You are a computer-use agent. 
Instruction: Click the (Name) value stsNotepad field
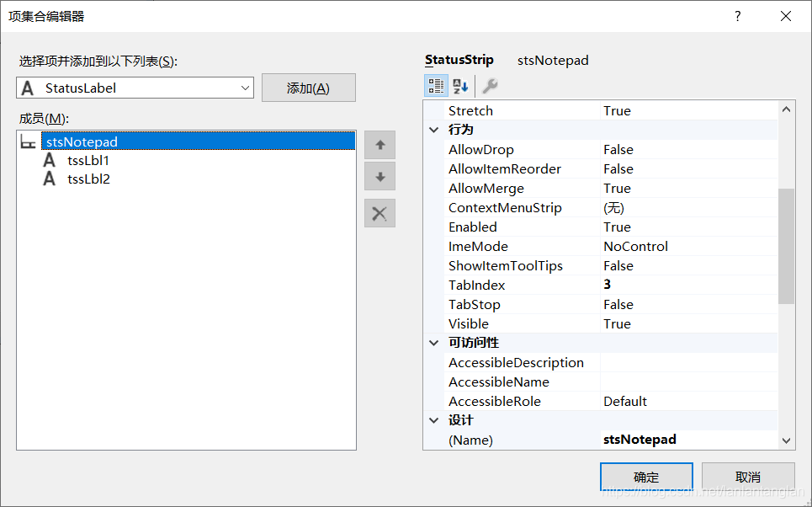[689, 440]
